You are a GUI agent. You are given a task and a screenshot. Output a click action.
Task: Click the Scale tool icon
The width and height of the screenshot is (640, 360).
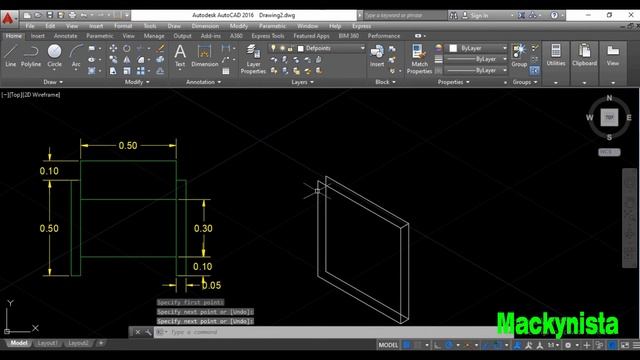tap(127, 71)
